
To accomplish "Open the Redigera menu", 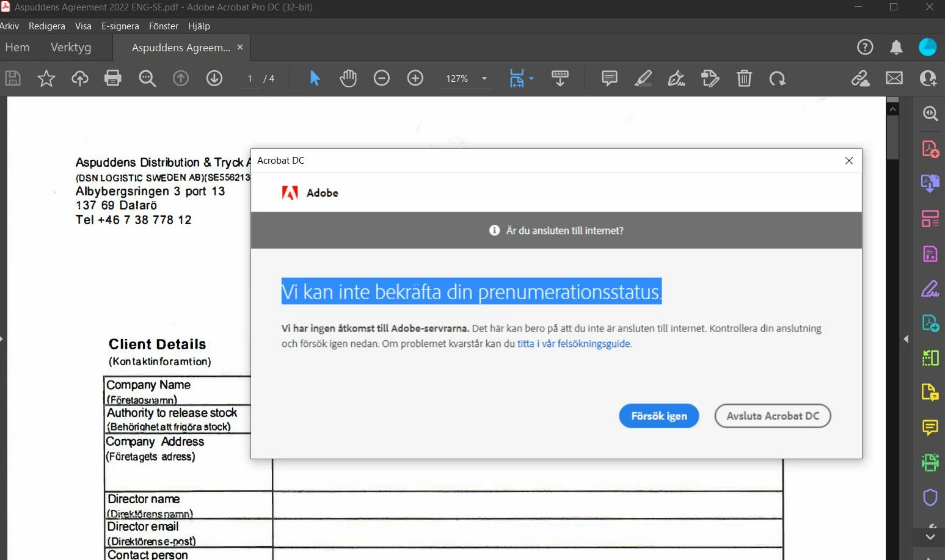I will tap(47, 26).
